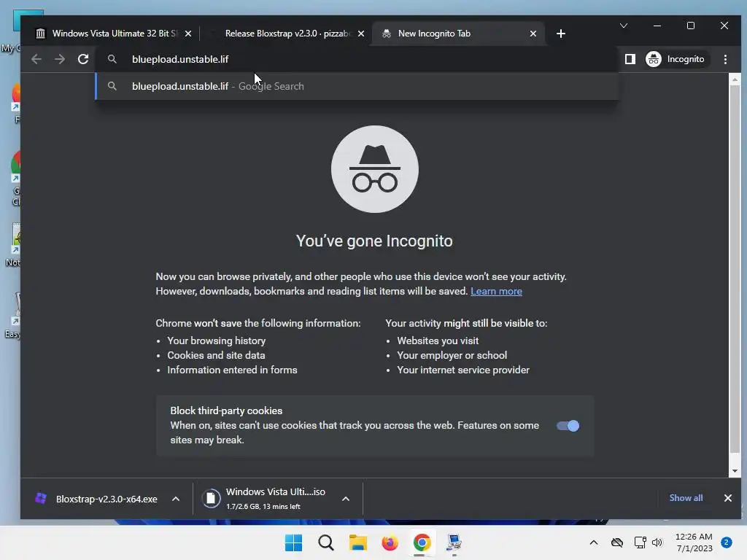Click the search icon in the suggestion row
The image size is (747, 560).
[112, 86]
